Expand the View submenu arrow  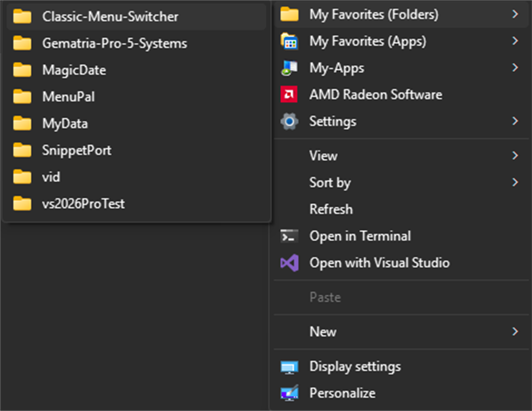(x=515, y=156)
